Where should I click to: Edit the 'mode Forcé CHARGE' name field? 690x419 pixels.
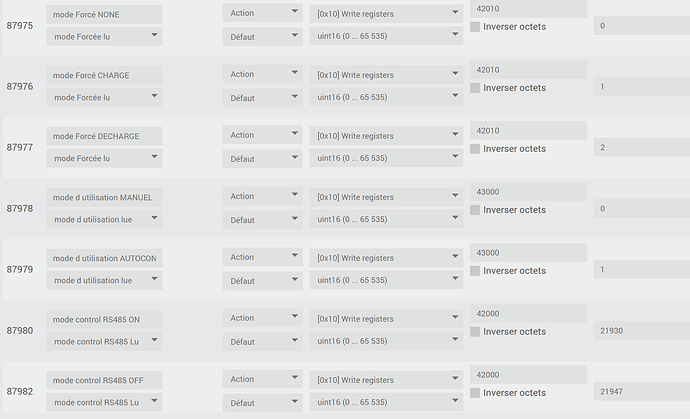pos(104,75)
